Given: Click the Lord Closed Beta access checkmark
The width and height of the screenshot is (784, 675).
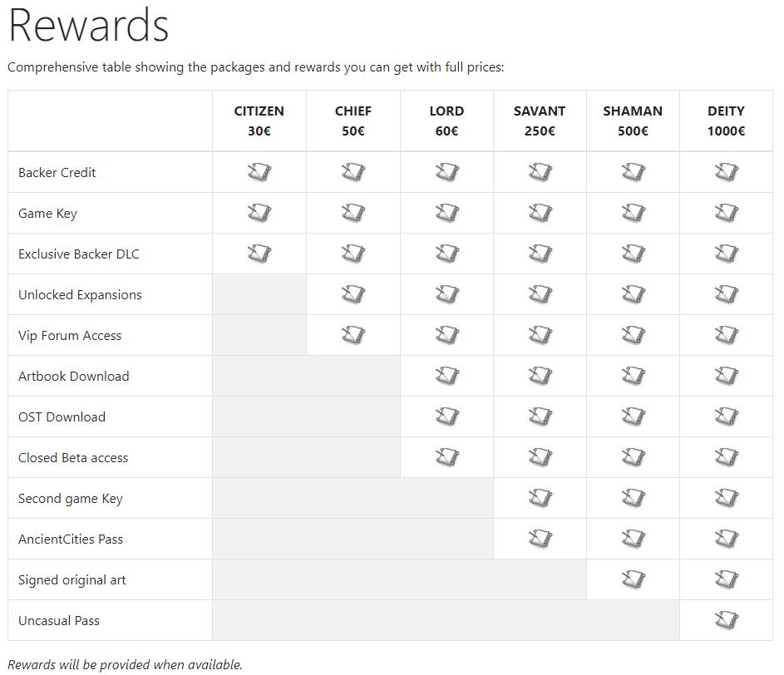Looking at the screenshot, I should [x=447, y=457].
